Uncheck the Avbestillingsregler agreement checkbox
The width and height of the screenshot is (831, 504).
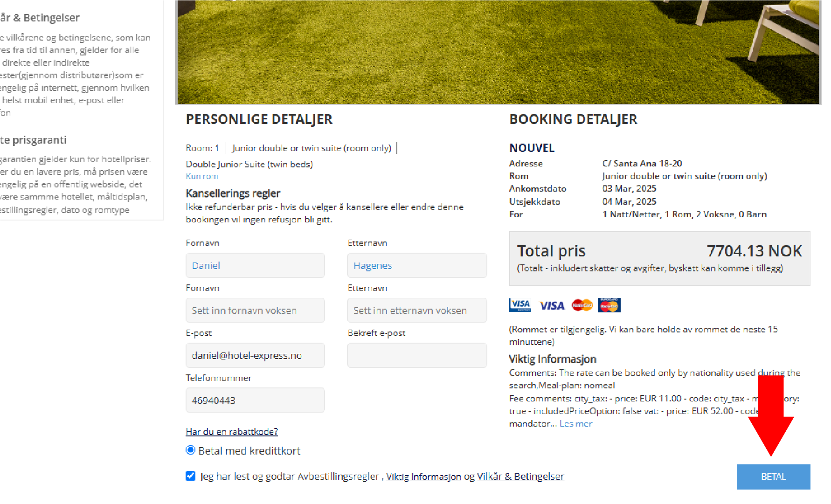(190, 476)
